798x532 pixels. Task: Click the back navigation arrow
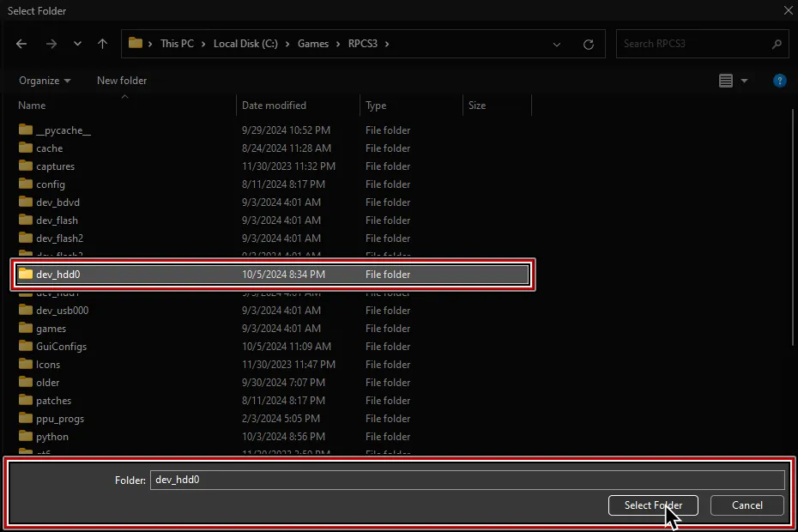pos(21,44)
